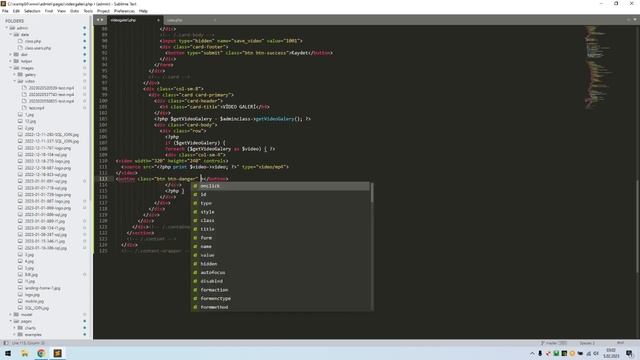640x360 pixels.
Task: Click the image icon beside mobile.jpg
Action: tap(20, 301)
